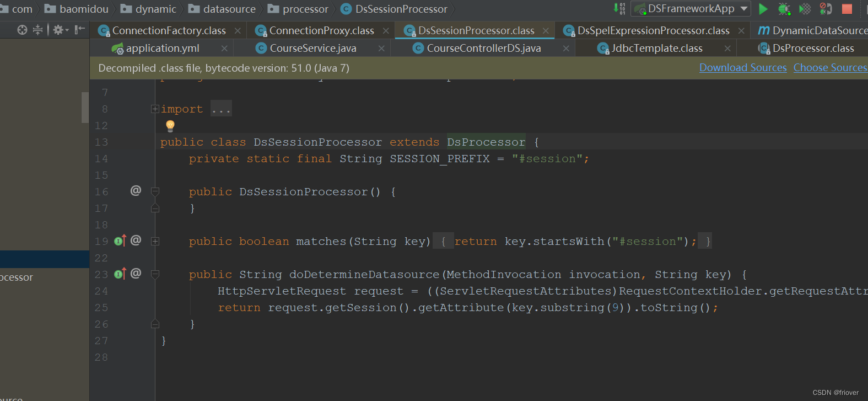The image size is (868, 401).
Task: Click overriding method marker on line 19
Action: 120,240
